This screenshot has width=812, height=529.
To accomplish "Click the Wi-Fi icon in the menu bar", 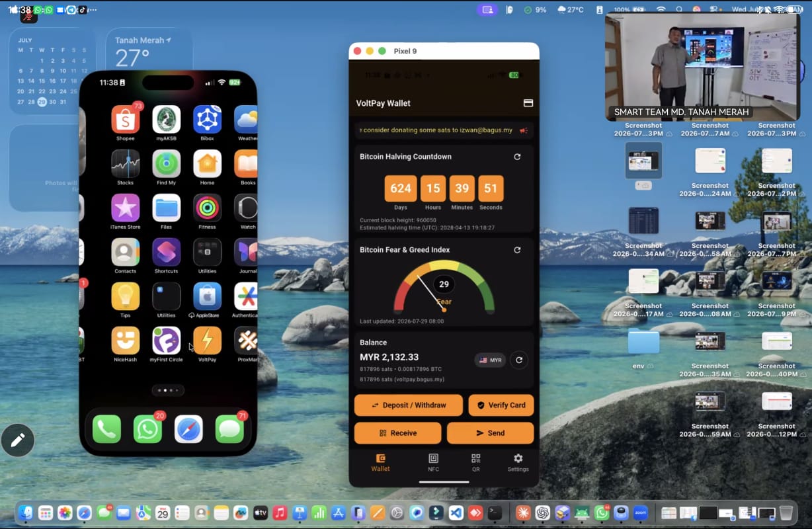I will (x=661, y=10).
